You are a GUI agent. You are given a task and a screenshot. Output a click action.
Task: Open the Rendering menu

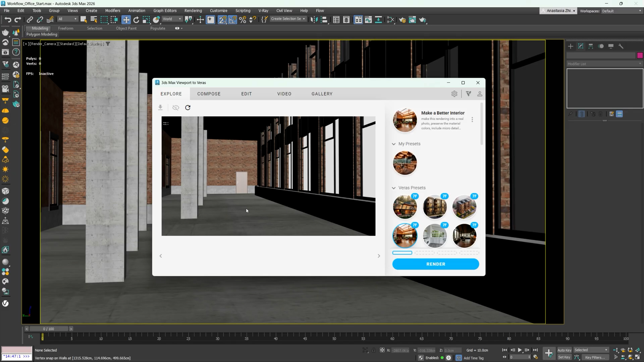193,11
